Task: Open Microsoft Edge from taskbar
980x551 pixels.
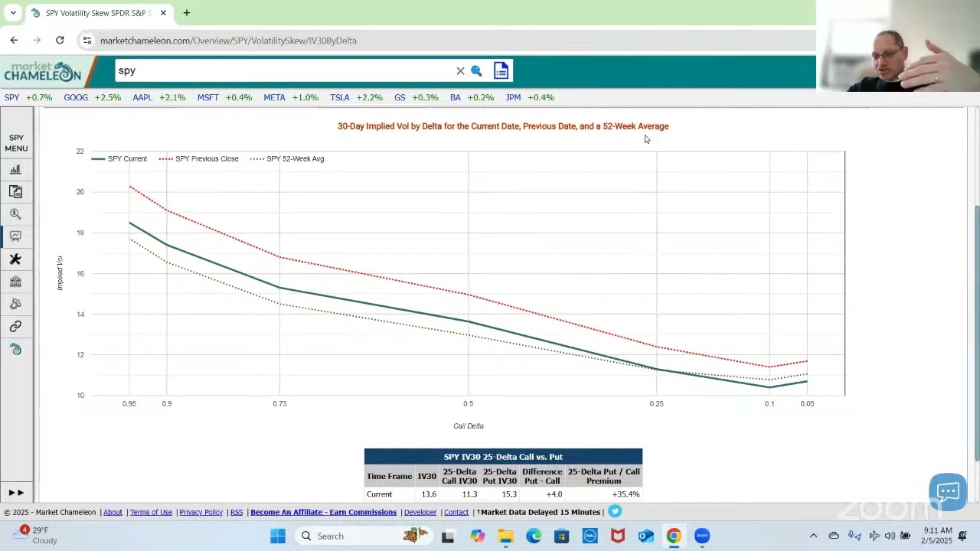Action: point(534,536)
